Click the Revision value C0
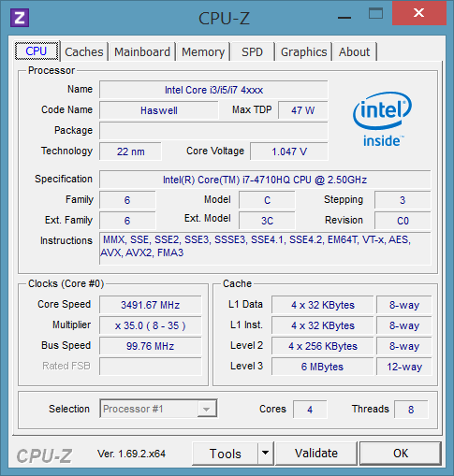The image size is (454, 476). click(x=403, y=221)
